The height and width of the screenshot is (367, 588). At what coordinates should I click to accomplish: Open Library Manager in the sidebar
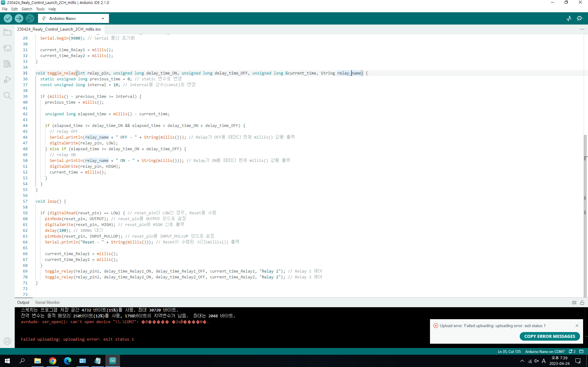click(7, 64)
